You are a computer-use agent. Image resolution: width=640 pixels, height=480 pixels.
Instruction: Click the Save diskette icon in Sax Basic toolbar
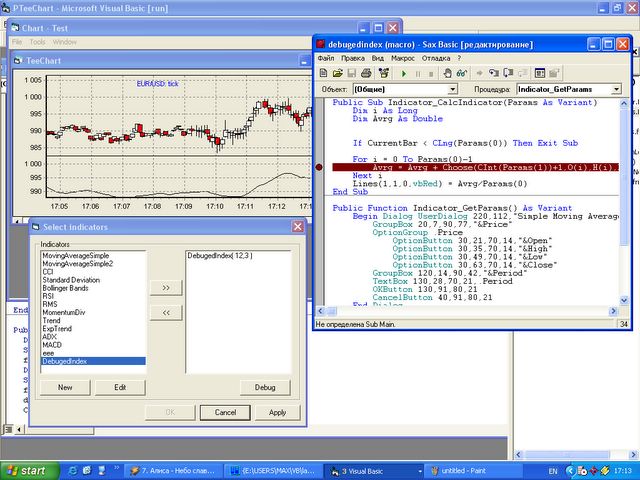point(351,73)
